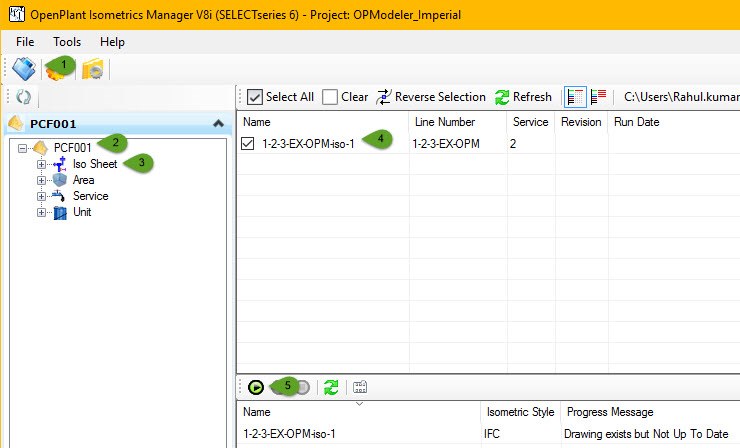
Task: Click the blue book icon in main toolbar
Action: [x=24, y=69]
